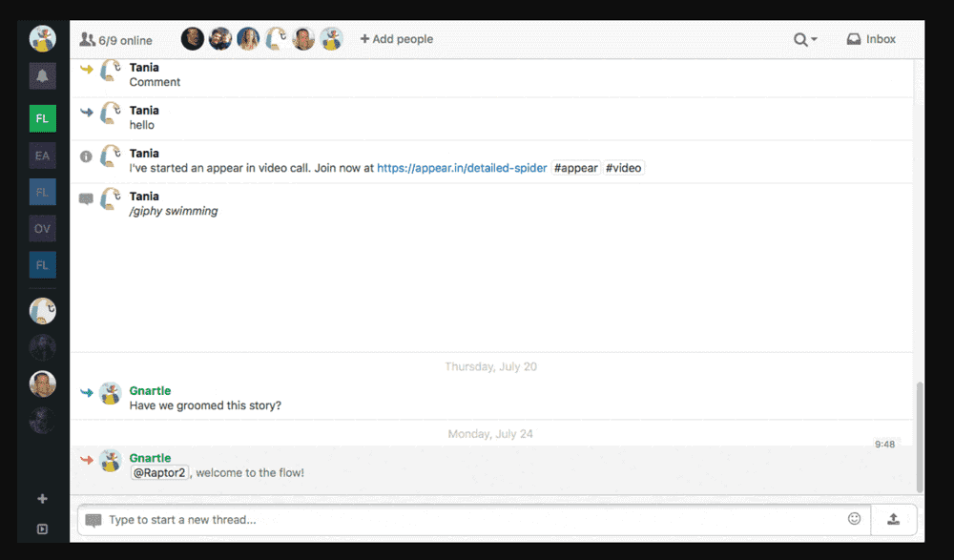The image size is (954, 560).
Task: Open the emoji picker in the message box
Action: pos(855,518)
